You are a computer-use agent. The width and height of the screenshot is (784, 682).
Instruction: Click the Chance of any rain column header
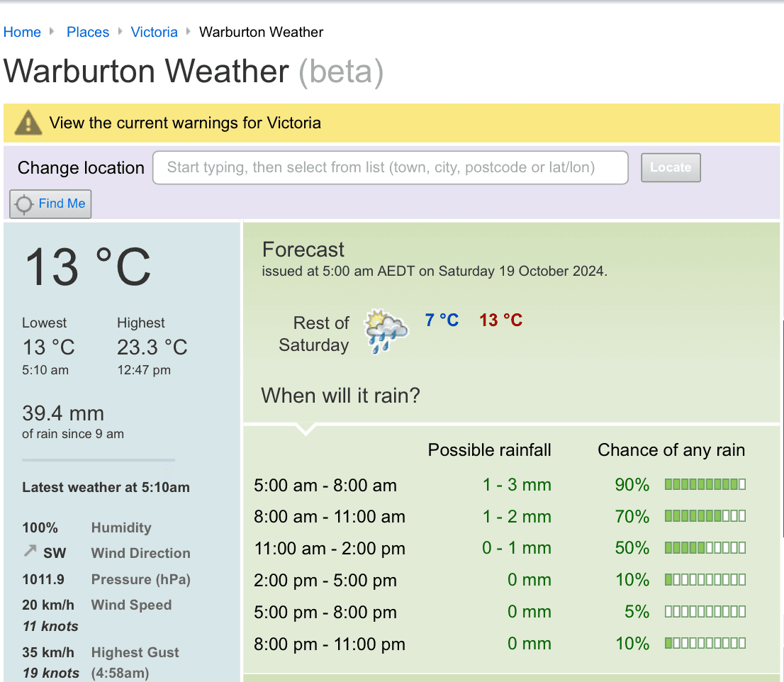671,450
